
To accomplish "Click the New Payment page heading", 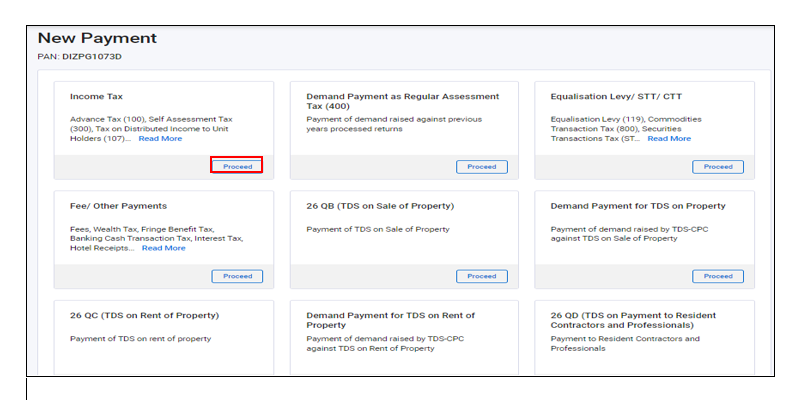I will 97,38.
